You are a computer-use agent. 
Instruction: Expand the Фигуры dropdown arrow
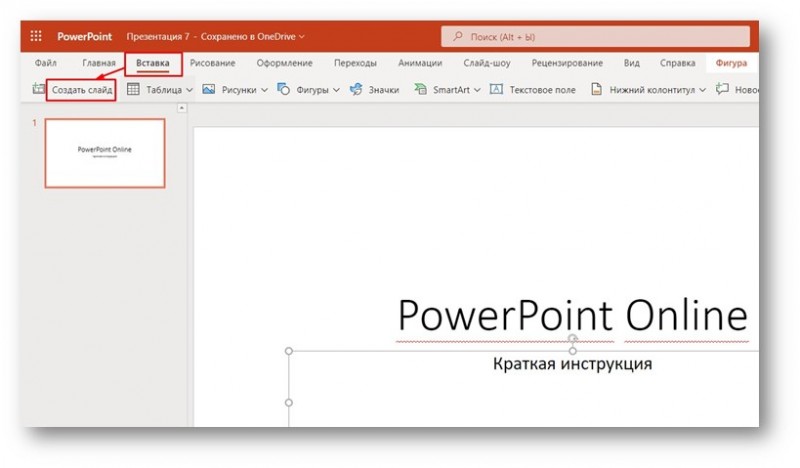(x=336, y=90)
